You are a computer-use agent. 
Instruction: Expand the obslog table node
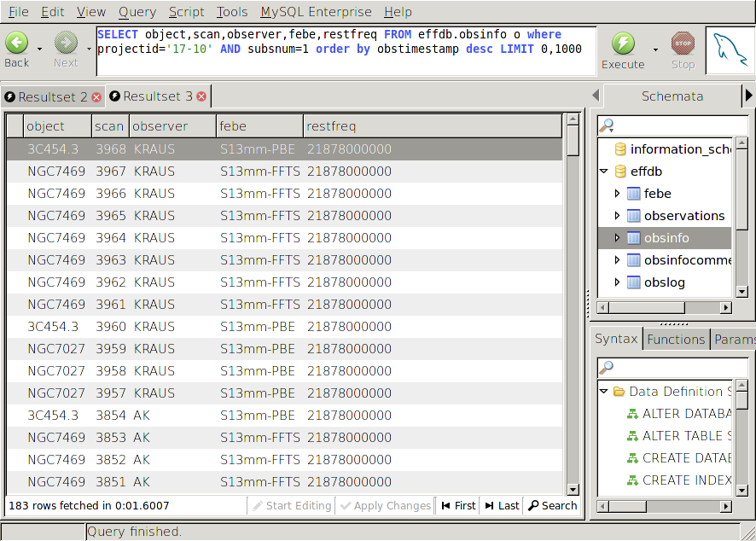[x=617, y=282]
